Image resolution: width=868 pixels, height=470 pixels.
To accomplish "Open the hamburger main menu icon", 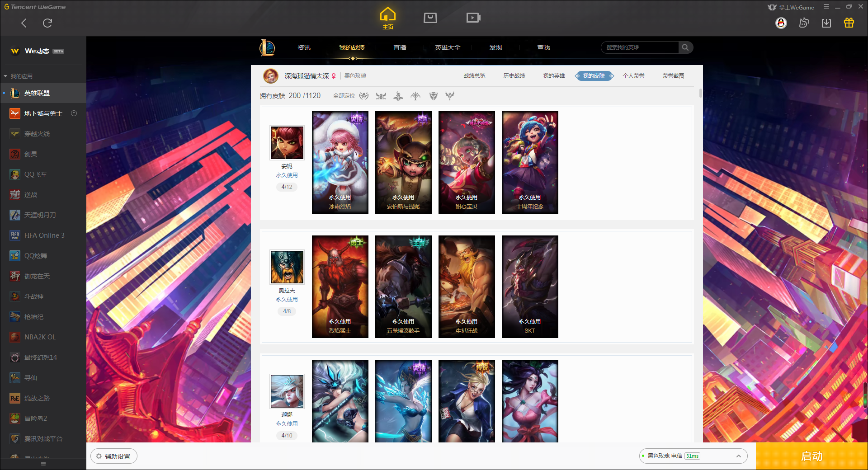I will click(826, 7).
